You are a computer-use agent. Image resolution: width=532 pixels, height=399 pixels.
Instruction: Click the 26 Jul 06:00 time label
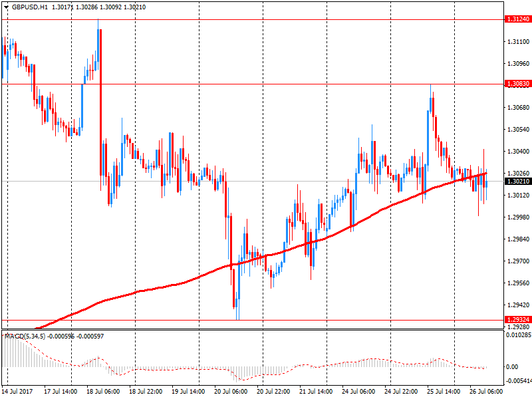click(486, 391)
